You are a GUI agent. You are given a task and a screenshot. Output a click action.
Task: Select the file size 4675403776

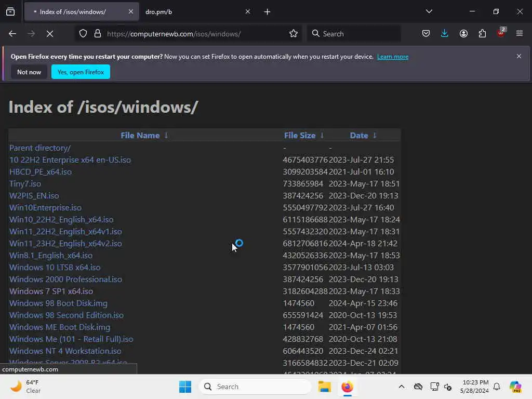(x=305, y=160)
